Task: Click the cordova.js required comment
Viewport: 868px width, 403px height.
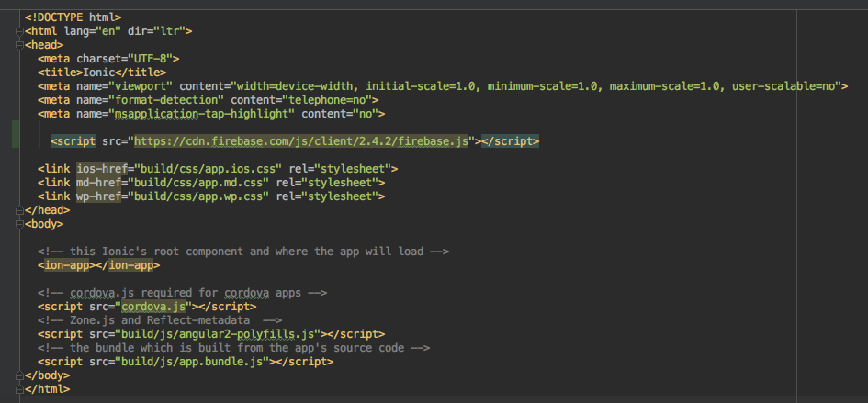Action: pos(183,292)
